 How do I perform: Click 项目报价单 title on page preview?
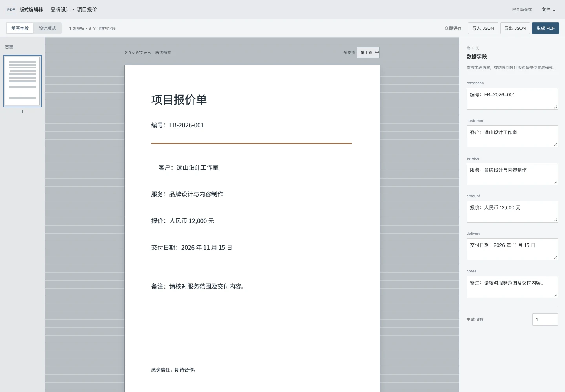[179, 100]
